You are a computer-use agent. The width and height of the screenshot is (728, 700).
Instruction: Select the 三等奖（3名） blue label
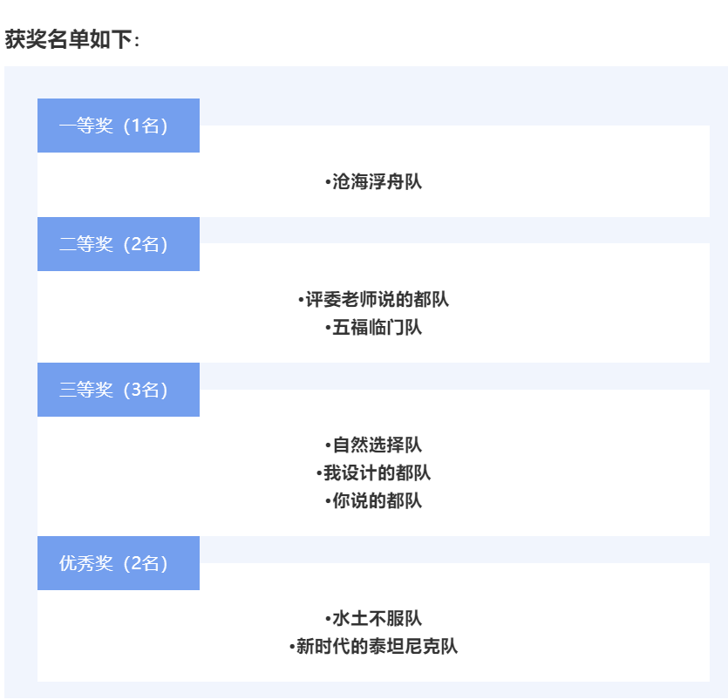click(x=118, y=390)
